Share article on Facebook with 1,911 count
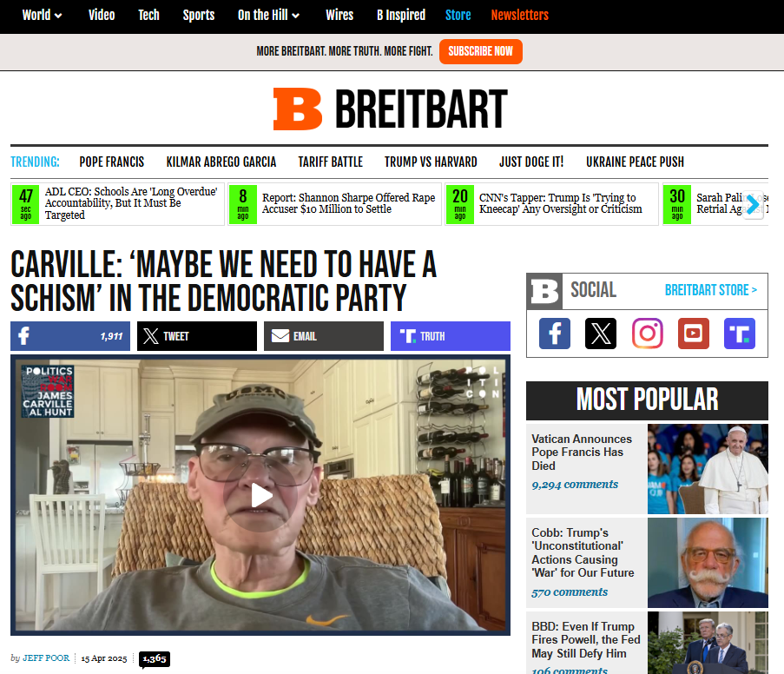This screenshot has height=674, width=784. 70,336
